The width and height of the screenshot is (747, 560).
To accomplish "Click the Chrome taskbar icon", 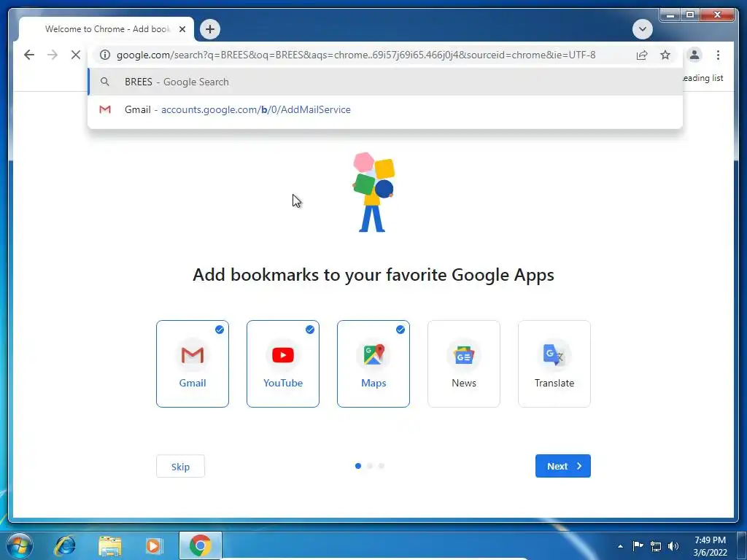I will (x=200, y=545).
